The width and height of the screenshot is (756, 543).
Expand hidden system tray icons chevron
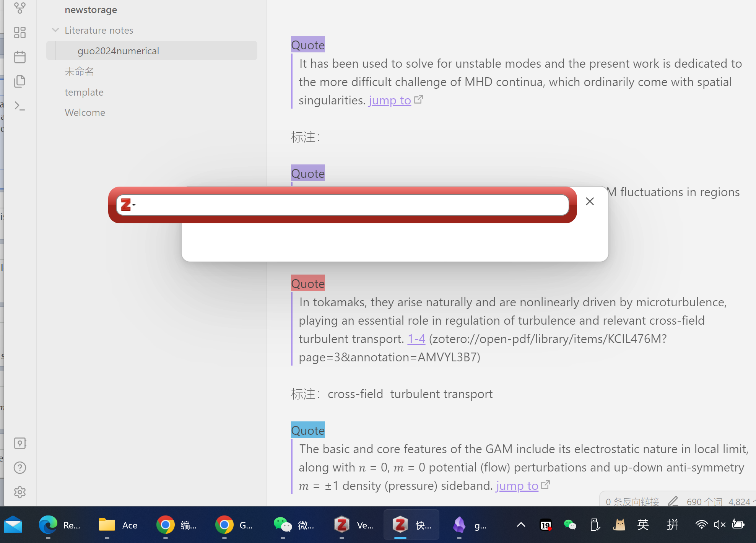pyautogui.click(x=521, y=525)
